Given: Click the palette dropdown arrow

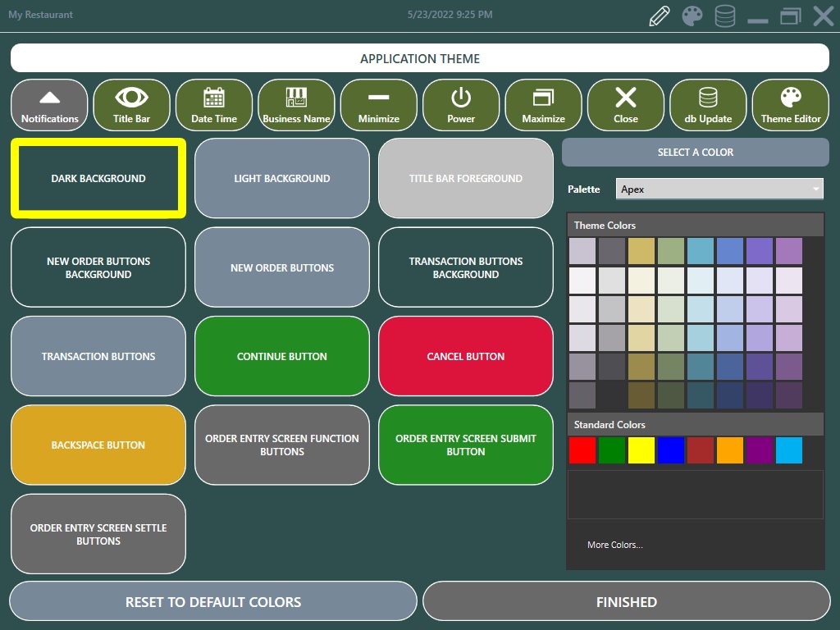Looking at the screenshot, I should point(816,189).
